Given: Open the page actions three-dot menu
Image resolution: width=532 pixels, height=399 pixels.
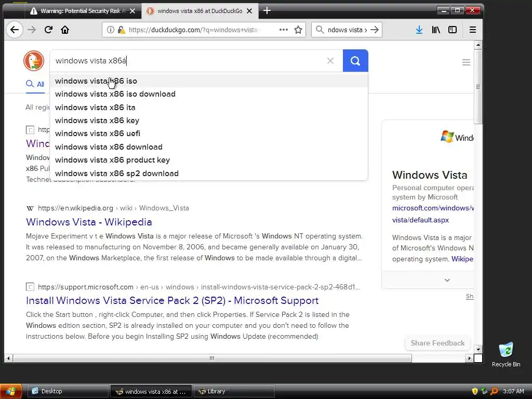Looking at the screenshot, I should [284, 30].
